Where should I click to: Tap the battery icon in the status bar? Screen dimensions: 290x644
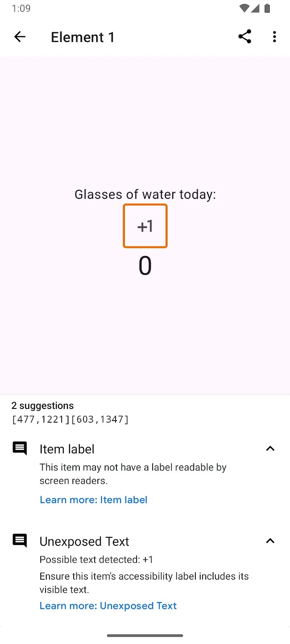[x=267, y=8]
